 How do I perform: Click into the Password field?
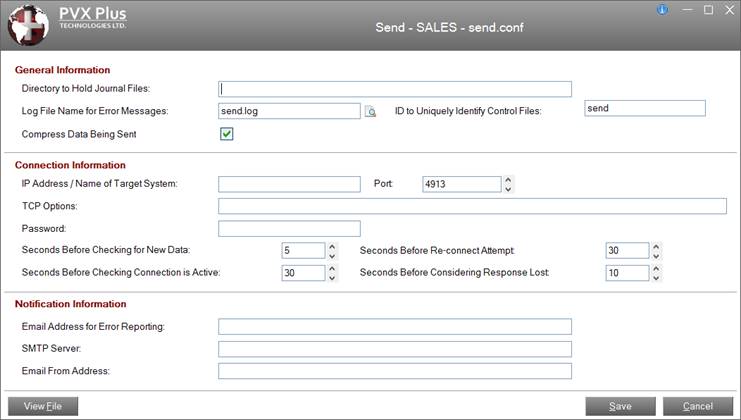289,229
